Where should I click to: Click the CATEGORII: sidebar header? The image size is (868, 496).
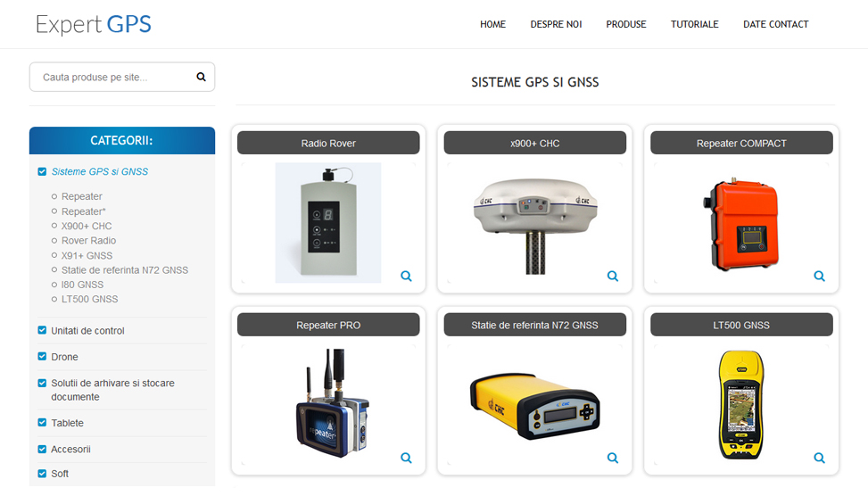pos(122,141)
